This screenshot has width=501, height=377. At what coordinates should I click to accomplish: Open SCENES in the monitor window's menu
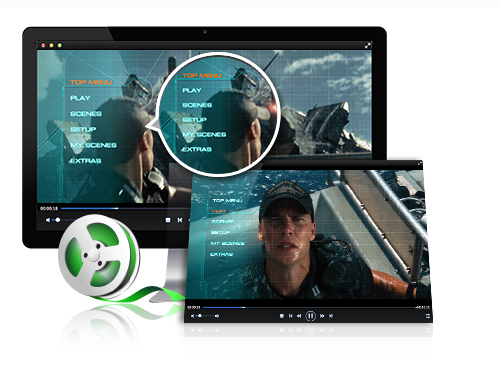(x=86, y=114)
